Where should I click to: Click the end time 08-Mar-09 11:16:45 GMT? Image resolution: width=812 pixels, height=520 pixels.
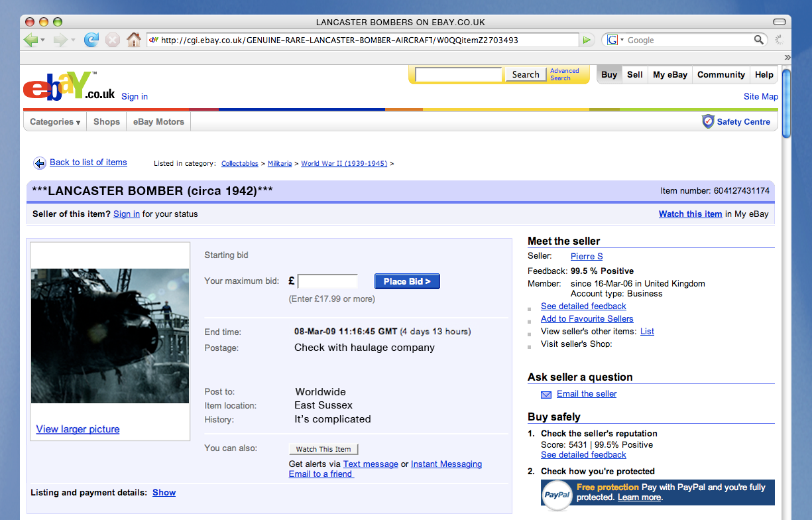[x=346, y=332]
